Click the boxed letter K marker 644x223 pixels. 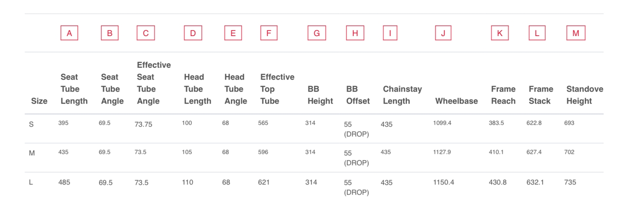pyautogui.click(x=500, y=33)
